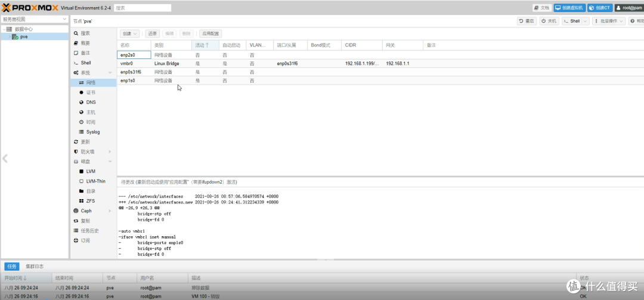Open the 服务器视图 view dropdown
This screenshot has height=300, width=644.
coord(35,19)
